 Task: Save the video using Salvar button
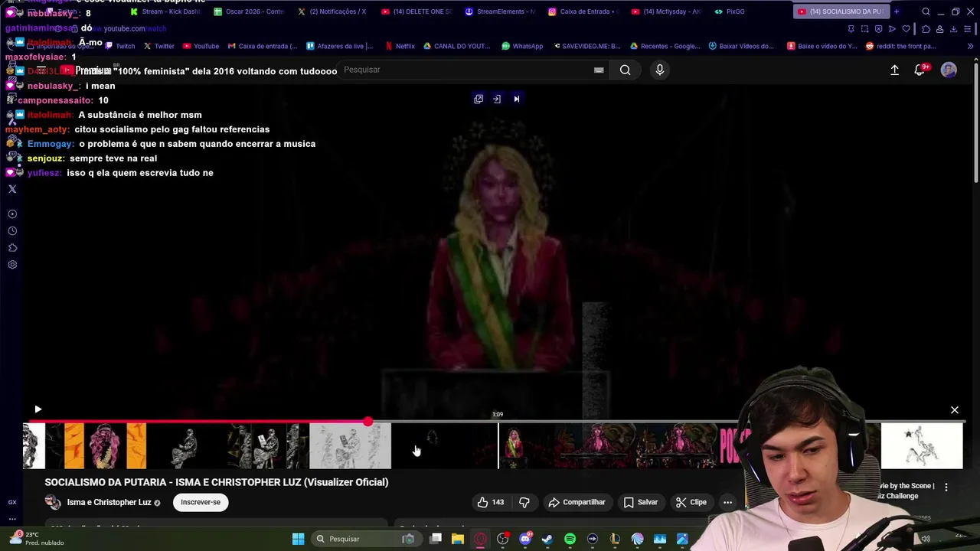[x=640, y=502]
